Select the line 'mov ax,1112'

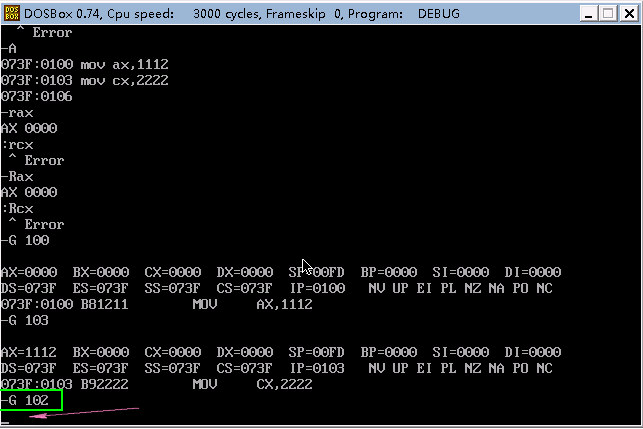[x=124, y=64]
